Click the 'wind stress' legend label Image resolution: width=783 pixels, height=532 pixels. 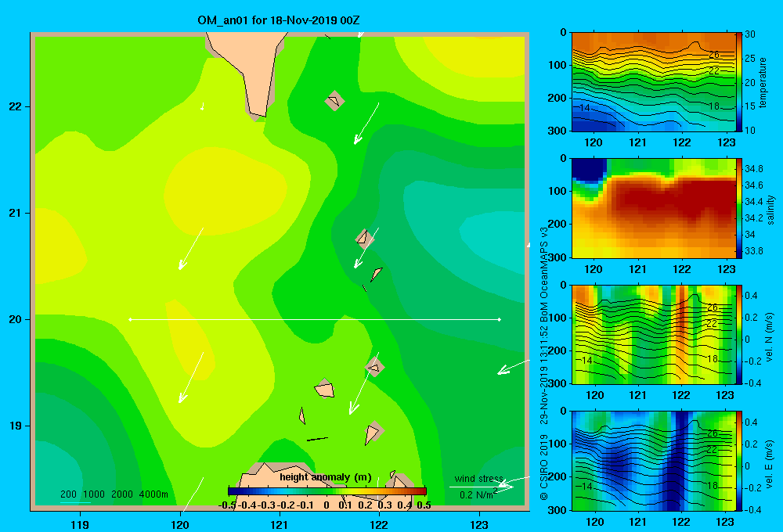[479, 478]
